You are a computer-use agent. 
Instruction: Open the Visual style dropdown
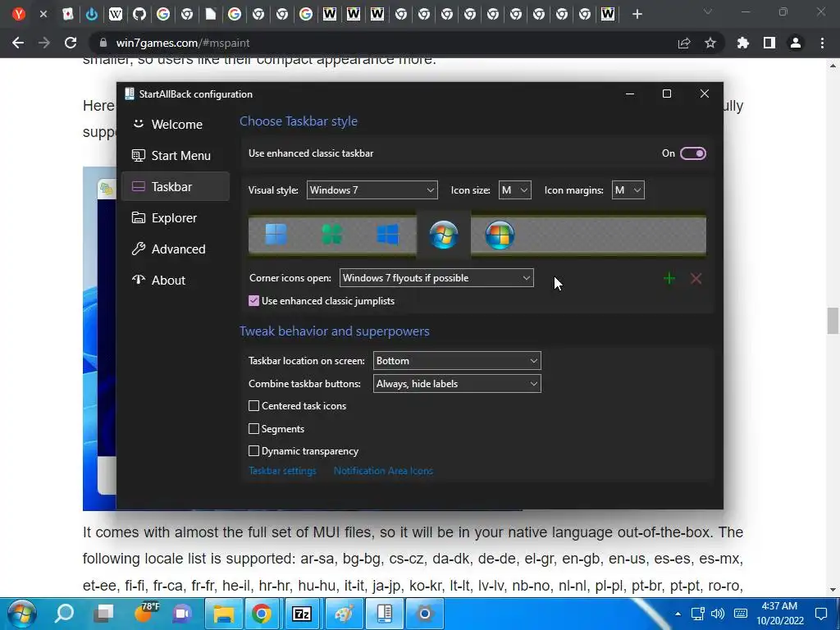click(372, 190)
